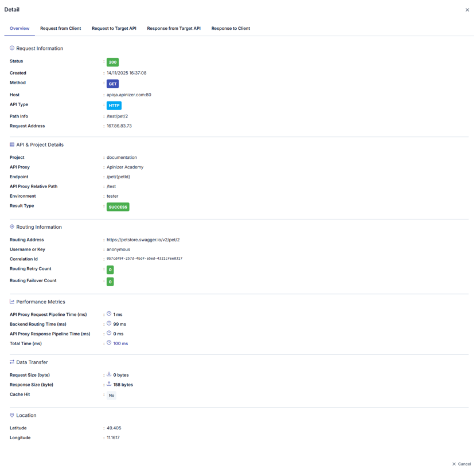Click the Data Transfer arrows icon
This screenshot has width=476, height=473.
coord(12,362)
